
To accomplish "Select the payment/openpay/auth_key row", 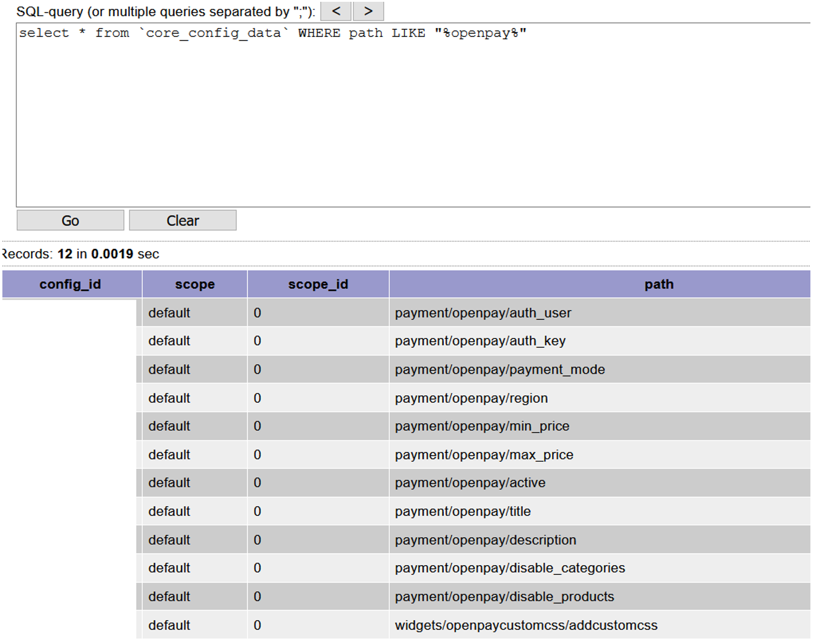I will pyautogui.click(x=480, y=341).
